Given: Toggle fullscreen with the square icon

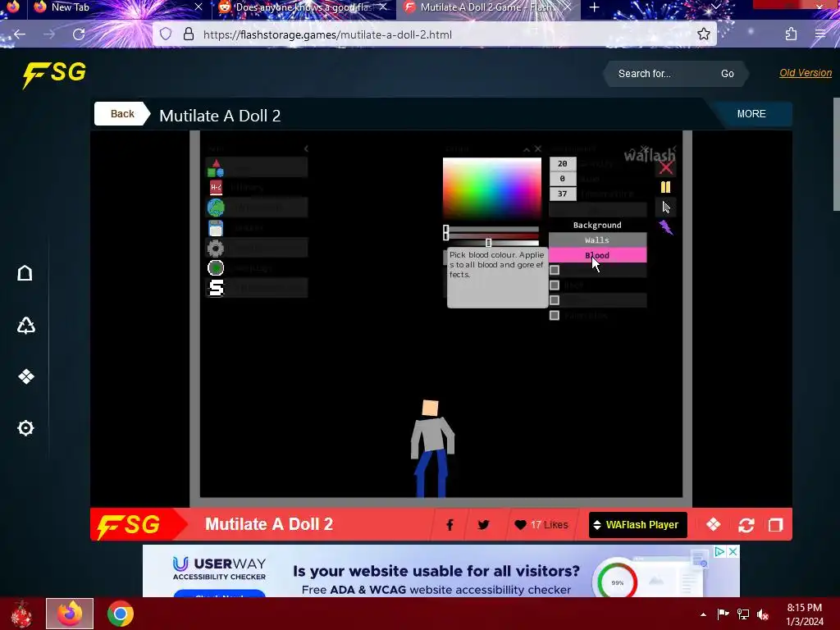Looking at the screenshot, I should [776, 525].
